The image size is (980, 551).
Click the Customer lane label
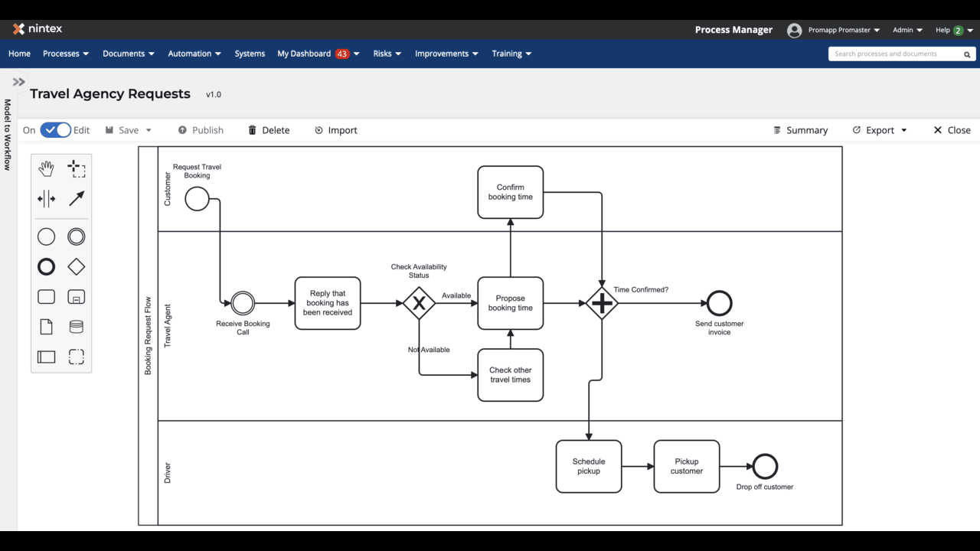click(168, 189)
